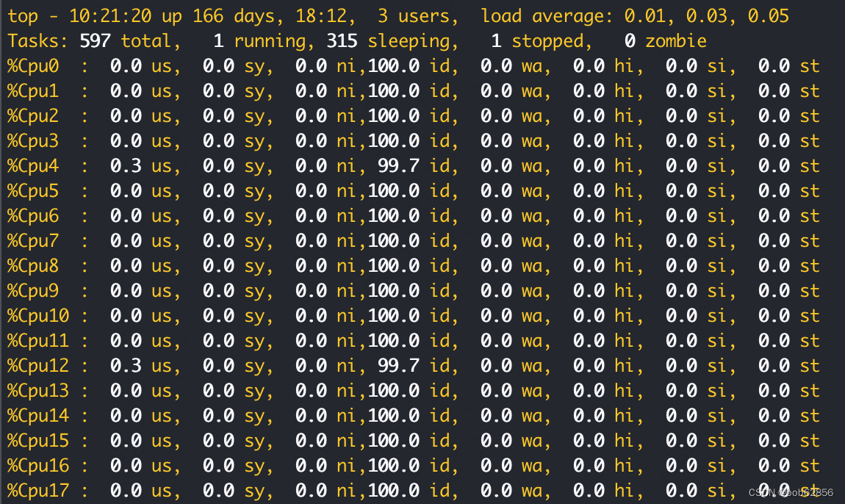Click the %Cpu9 row label
The height and width of the screenshot is (504, 845).
[x=33, y=291]
